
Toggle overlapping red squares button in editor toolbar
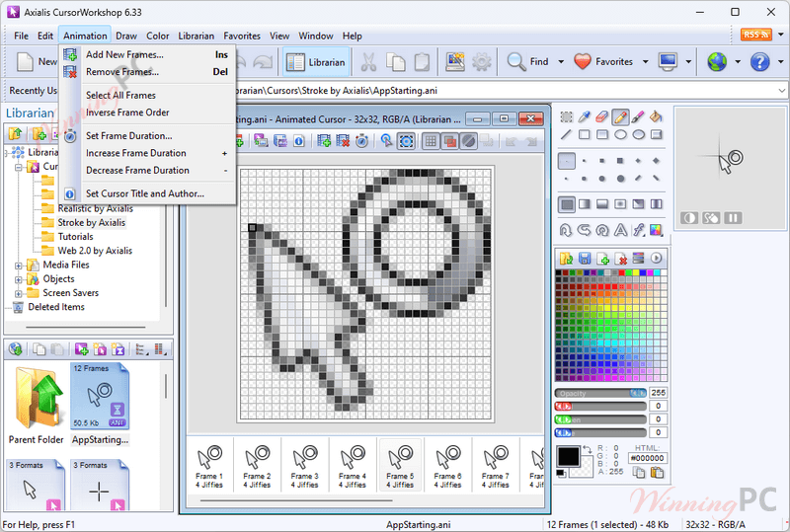pyautogui.click(x=449, y=141)
